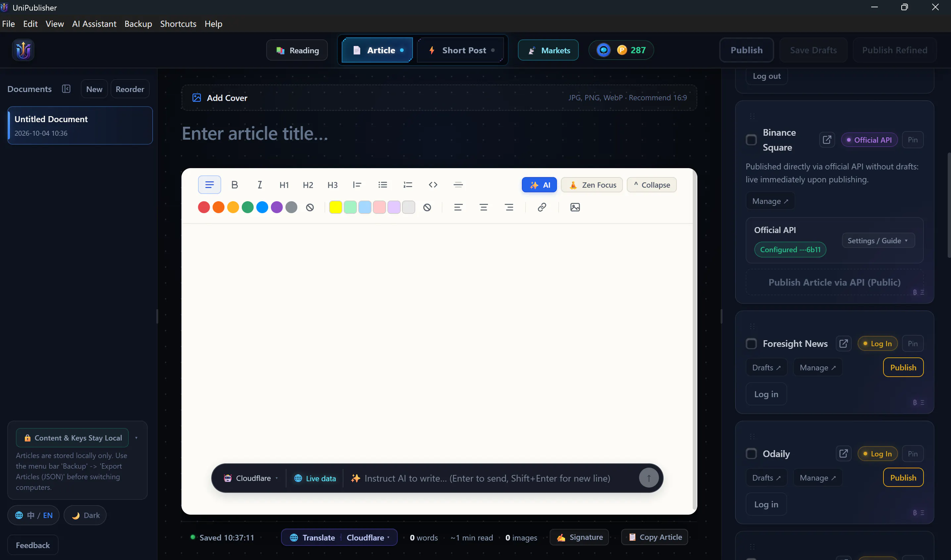Open the Translate Cloudflare provider dropdown

coord(368,538)
